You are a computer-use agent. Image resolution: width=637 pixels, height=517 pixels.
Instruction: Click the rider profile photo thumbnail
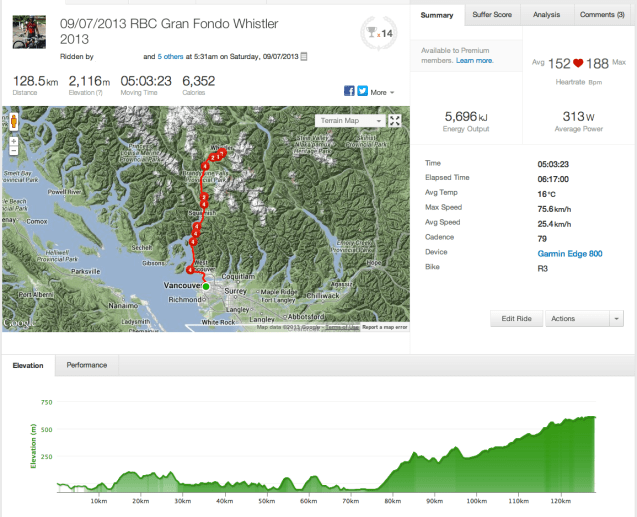28,32
